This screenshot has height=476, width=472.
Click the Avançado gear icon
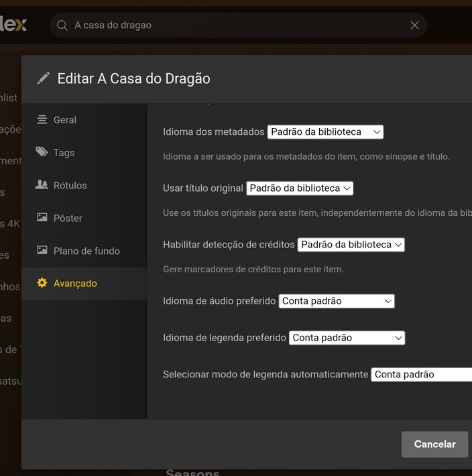(42, 283)
